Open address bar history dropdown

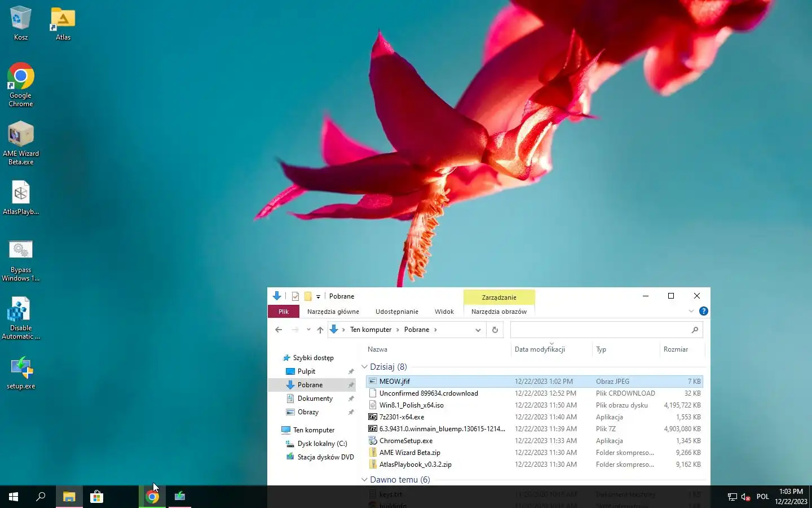tap(478, 330)
